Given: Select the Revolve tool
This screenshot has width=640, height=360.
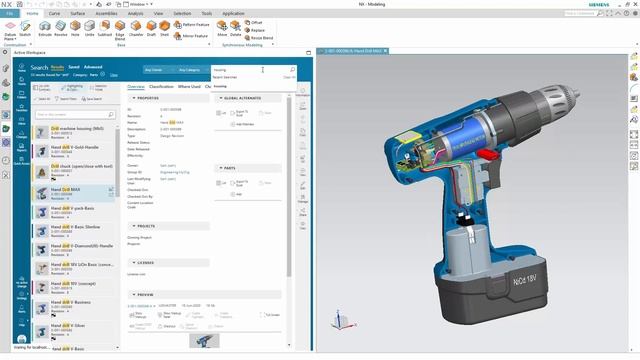Looking at the screenshot, I should tap(60, 29).
